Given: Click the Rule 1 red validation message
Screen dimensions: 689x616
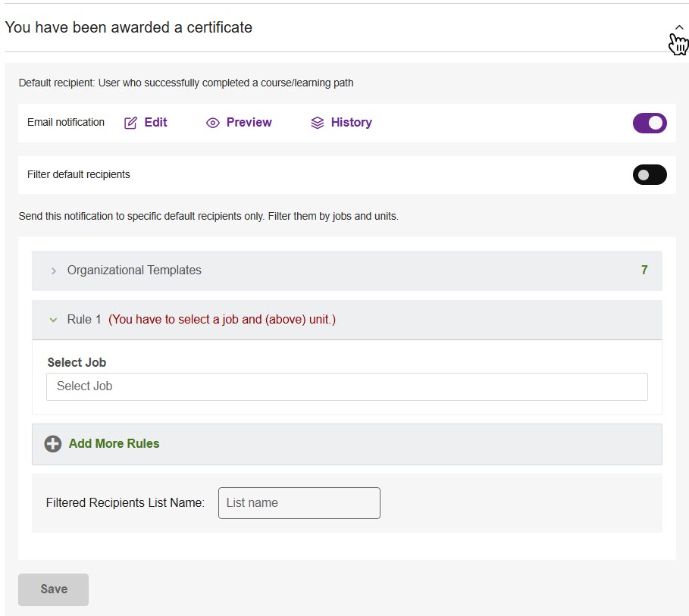Looking at the screenshot, I should click(221, 320).
